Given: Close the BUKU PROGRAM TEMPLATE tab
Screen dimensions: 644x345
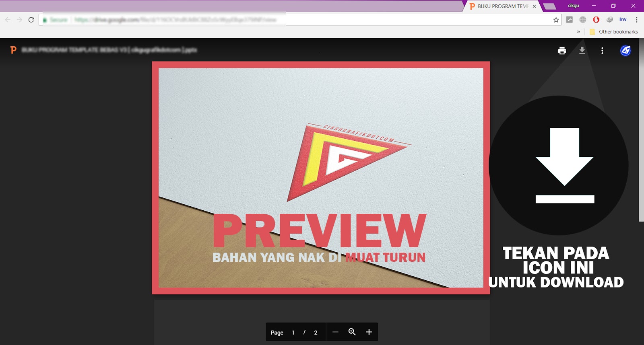Looking at the screenshot, I should pos(534,6).
